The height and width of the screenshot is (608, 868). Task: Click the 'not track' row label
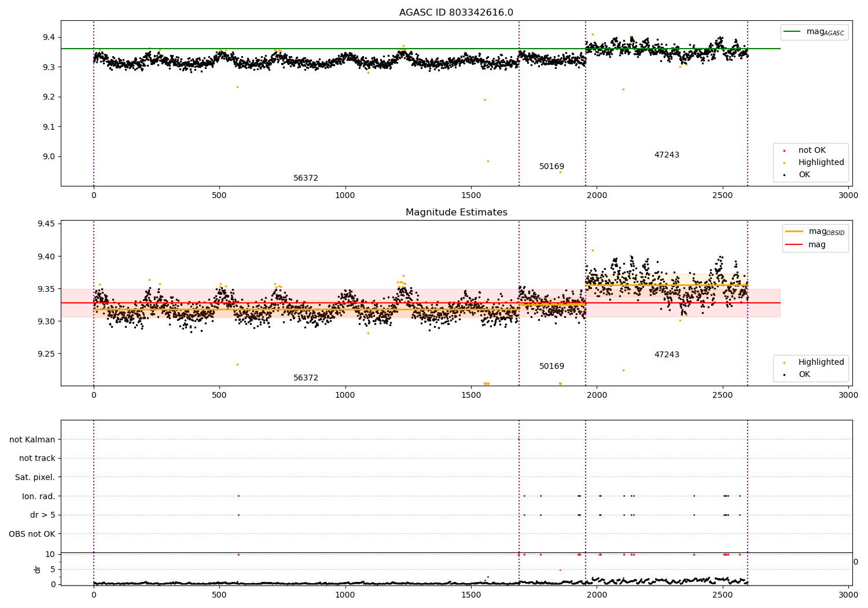coord(37,459)
